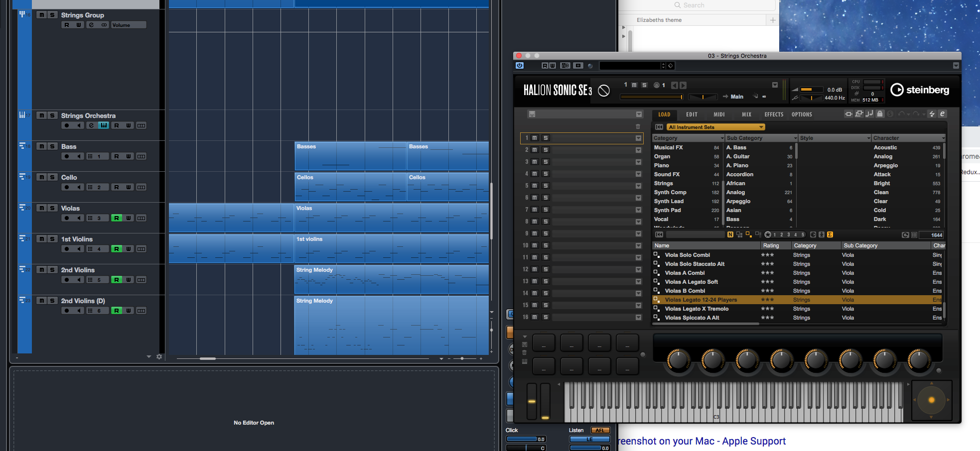This screenshot has width=980, height=451.
Task: Switch to the LOAD tab
Action: [x=664, y=114]
